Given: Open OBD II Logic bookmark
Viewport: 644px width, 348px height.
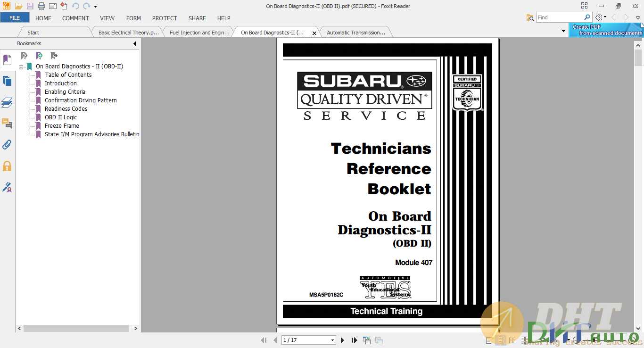Looking at the screenshot, I should point(61,117).
